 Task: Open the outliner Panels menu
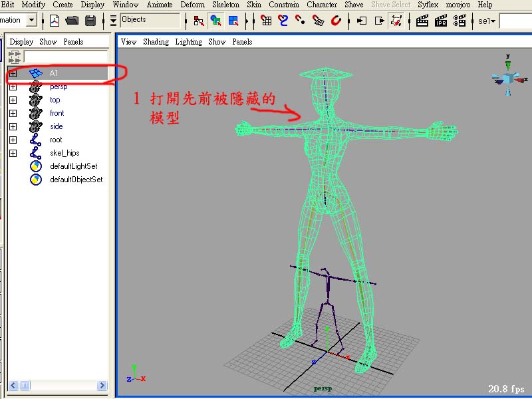point(73,42)
